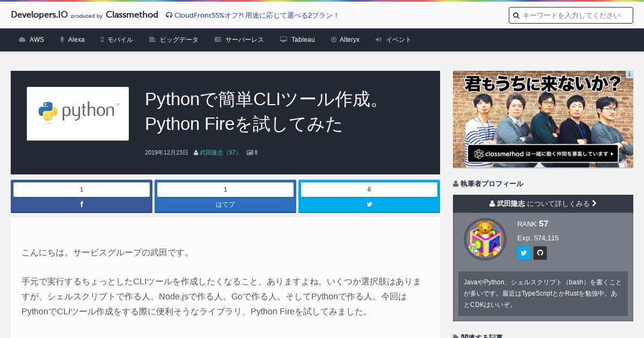Viewport: 644px width, 338px height.
Task: Click the Python logo article thumbnail
Action: pyautogui.click(x=78, y=114)
